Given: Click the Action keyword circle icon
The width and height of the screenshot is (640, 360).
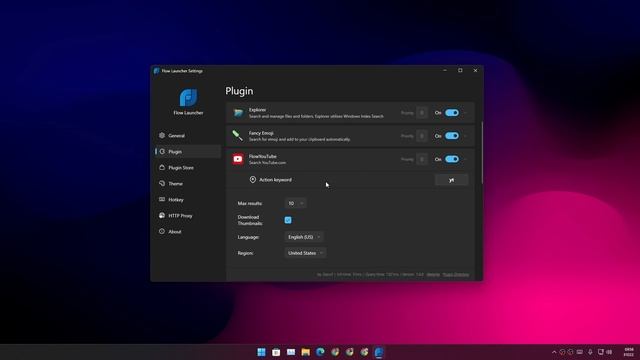Looking at the screenshot, I should pyautogui.click(x=253, y=180).
